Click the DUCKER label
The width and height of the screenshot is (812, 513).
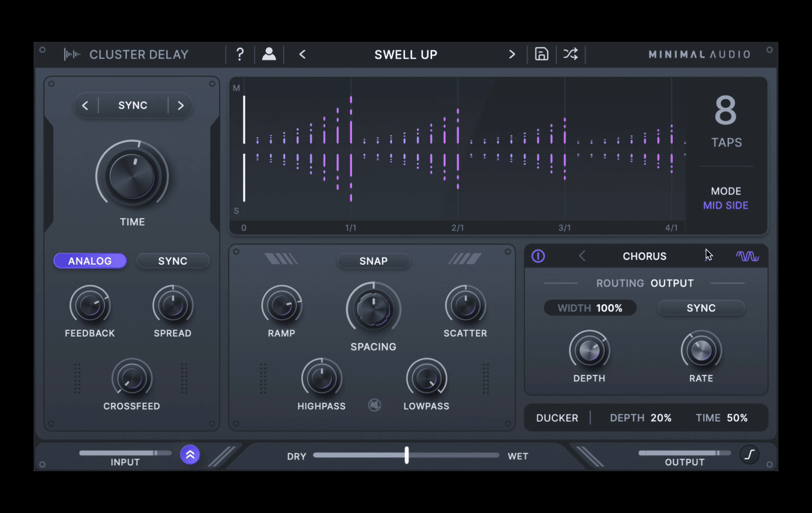pyautogui.click(x=557, y=418)
